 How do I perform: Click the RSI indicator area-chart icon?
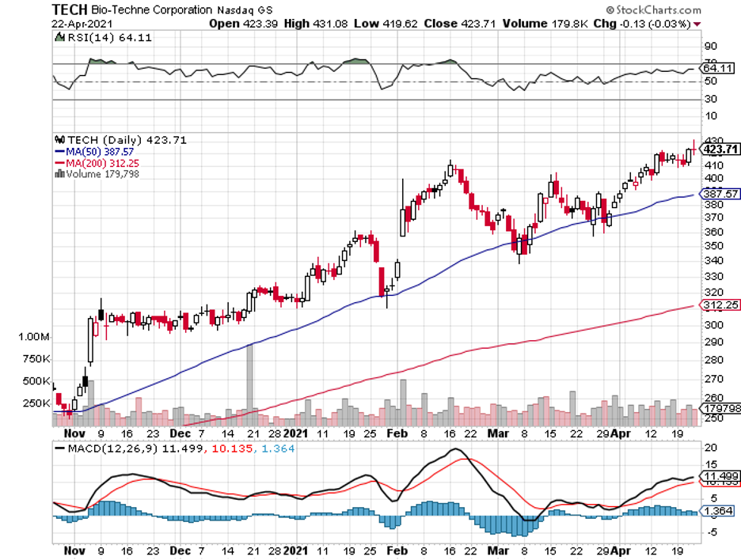click(x=59, y=37)
